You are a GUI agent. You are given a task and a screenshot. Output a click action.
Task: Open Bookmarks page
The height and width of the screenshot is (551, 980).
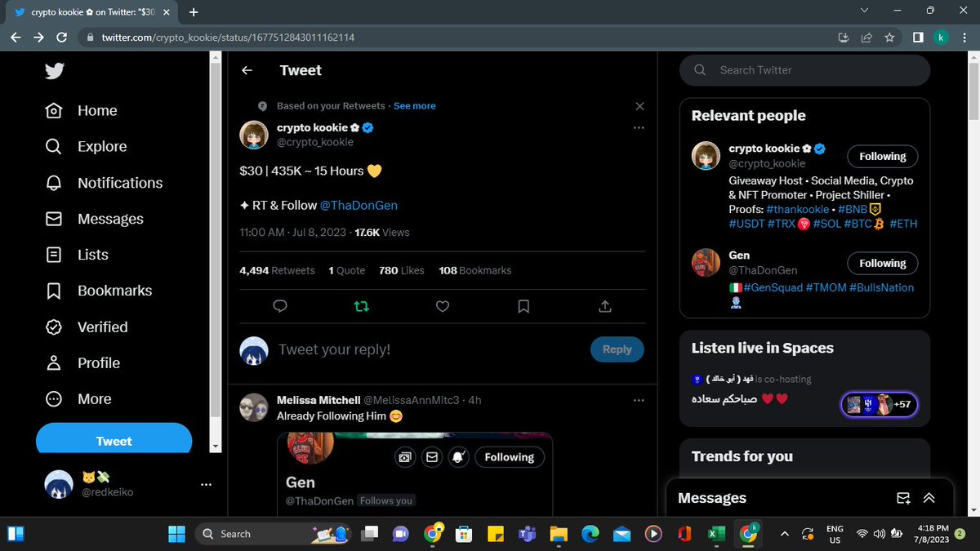[98, 291]
